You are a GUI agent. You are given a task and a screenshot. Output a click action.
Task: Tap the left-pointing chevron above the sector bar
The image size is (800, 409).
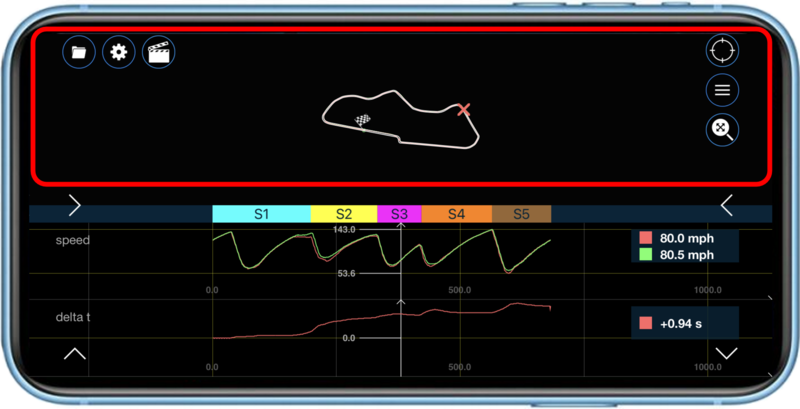point(727,206)
